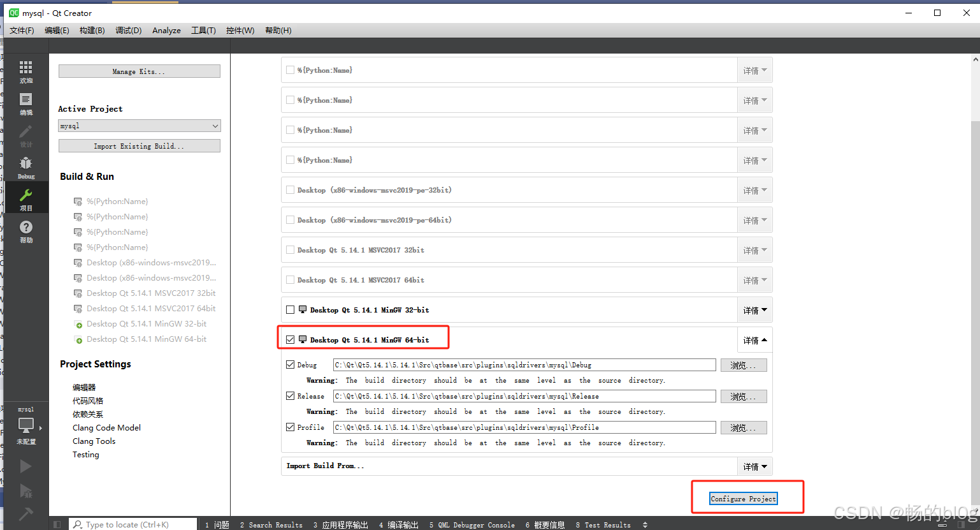The height and width of the screenshot is (530, 980).
Task: Check the x86-windows-msvc2019-pe-32bit kit box
Action: point(291,190)
